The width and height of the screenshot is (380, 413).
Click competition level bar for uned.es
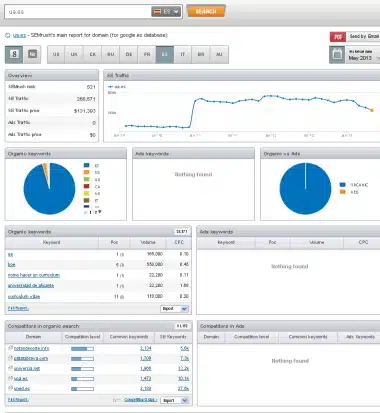(x=82, y=389)
